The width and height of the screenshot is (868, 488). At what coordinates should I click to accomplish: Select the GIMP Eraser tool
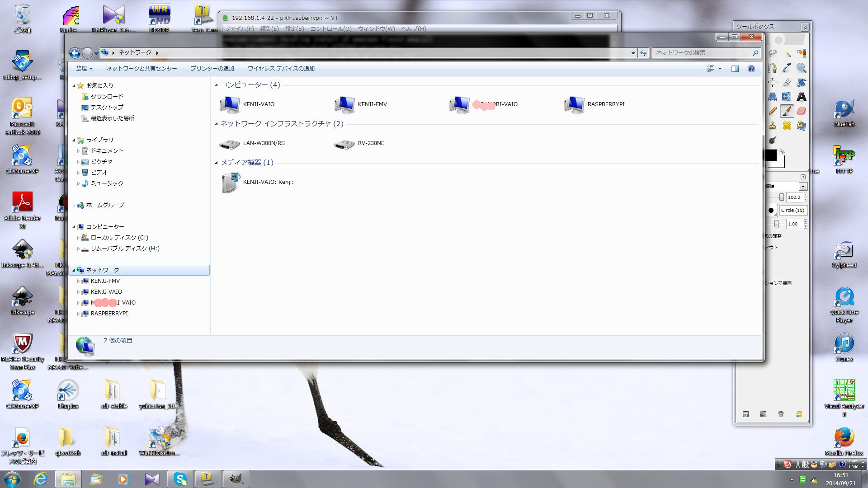(x=801, y=111)
